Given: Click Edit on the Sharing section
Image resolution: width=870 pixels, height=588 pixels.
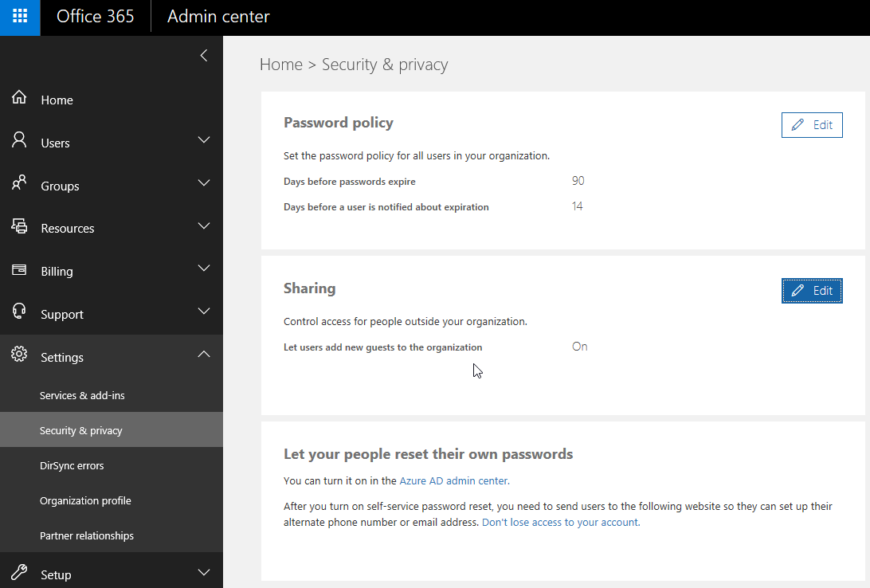Looking at the screenshot, I should click(x=812, y=290).
